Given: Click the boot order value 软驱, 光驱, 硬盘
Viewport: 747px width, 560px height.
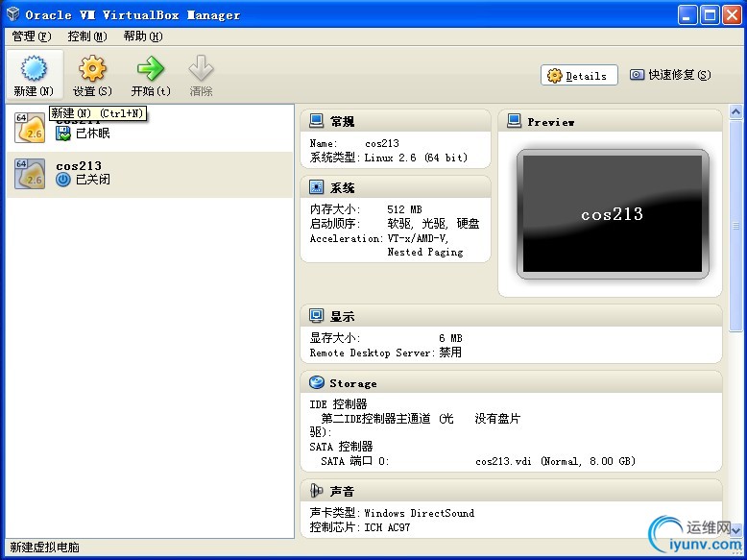Looking at the screenshot, I should pyautogui.click(x=433, y=224).
